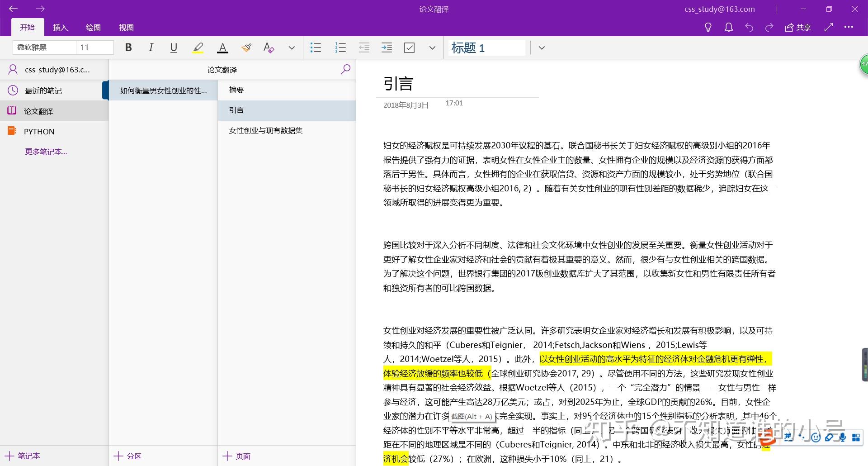Go forward with the right arrow

click(40, 9)
